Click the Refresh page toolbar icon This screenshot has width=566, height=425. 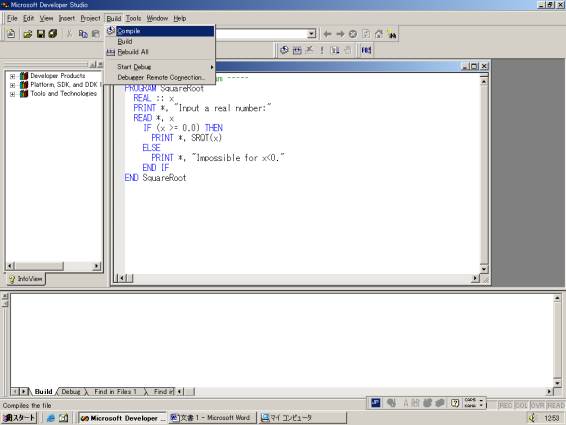click(366, 34)
